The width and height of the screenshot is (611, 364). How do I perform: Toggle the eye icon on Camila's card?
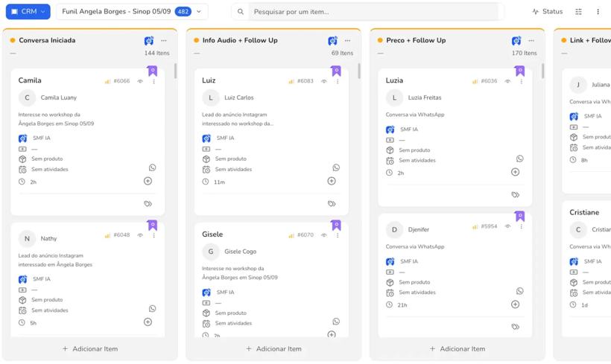click(140, 81)
